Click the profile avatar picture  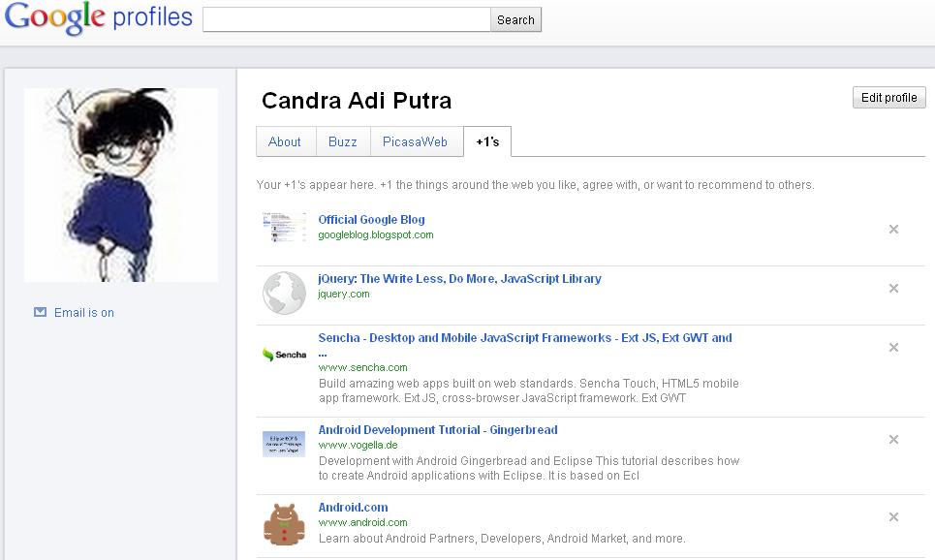(x=121, y=185)
